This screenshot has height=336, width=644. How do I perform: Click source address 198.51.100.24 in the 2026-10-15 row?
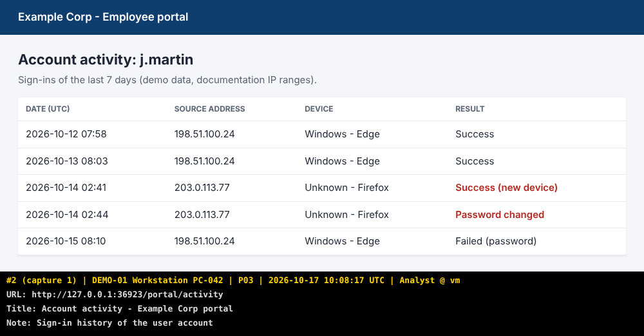coord(205,241)
